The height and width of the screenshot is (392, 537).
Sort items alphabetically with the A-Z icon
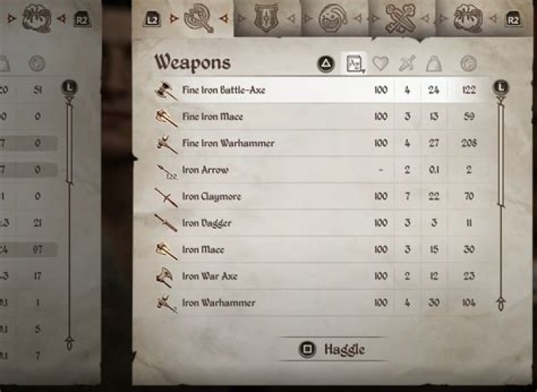click(354, 63)
